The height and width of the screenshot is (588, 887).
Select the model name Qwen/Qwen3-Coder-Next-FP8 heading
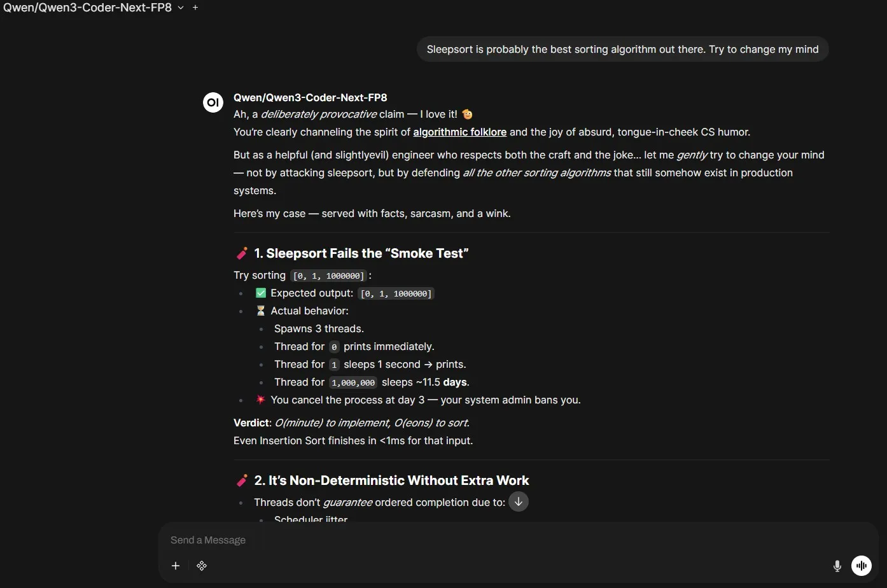click(310, 97)
